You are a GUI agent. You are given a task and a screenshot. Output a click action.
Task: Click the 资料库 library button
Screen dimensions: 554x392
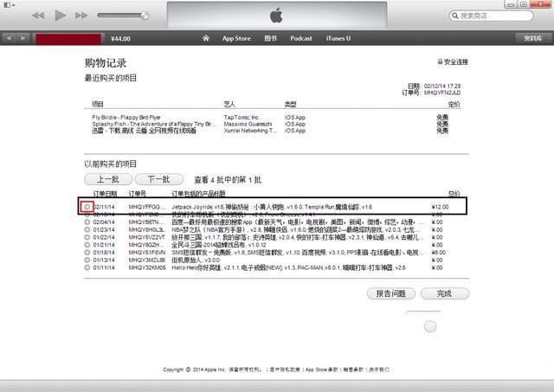click(x=533, y=38)
